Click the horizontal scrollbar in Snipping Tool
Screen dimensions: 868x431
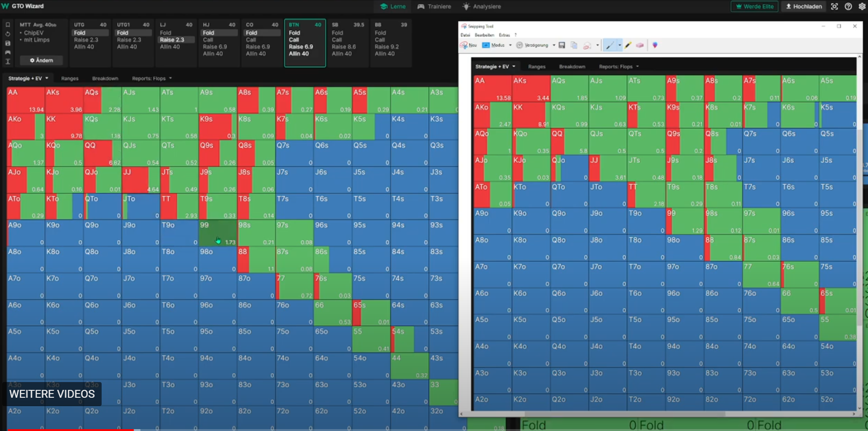(x=658, y=414)
